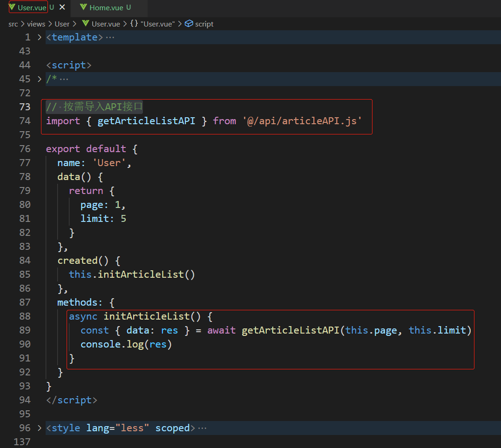Select 'views' in the breadcrumb
501x448 pixels.
point(36,24)
